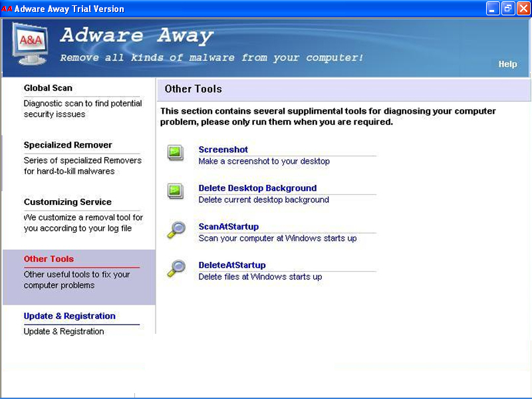Screen dimensions: 532x399
Task: Select the Global Scan section
Action: [48, 88]
